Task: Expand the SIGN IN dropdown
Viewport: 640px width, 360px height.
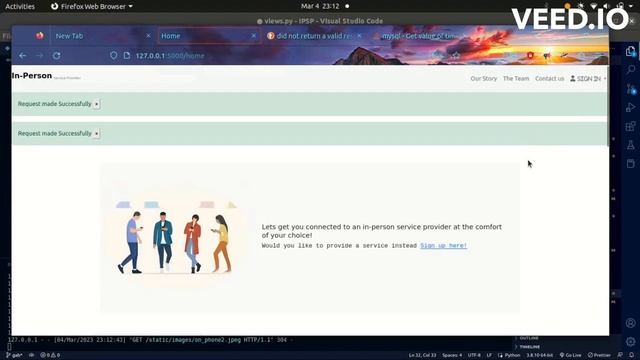Action: (x=588, y=78)
